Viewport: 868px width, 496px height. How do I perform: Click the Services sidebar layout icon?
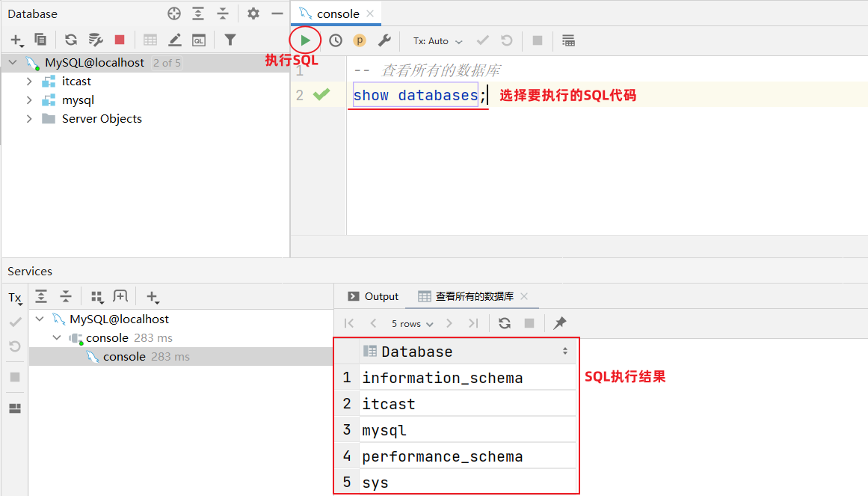(x=15, y=408)
